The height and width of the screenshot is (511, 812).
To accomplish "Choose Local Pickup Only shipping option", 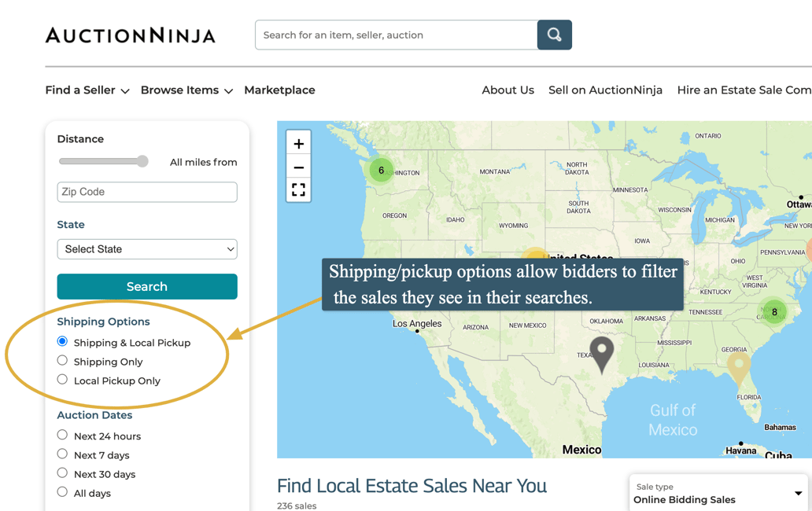I will [x=62, y=379].
